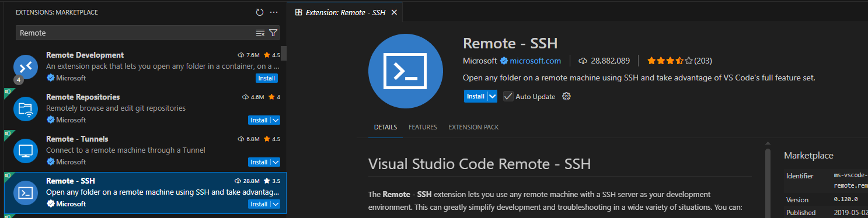This screenshot has height=218, width=868.
Task: Install Remote - SSH from the list
Action: (259, 204)
